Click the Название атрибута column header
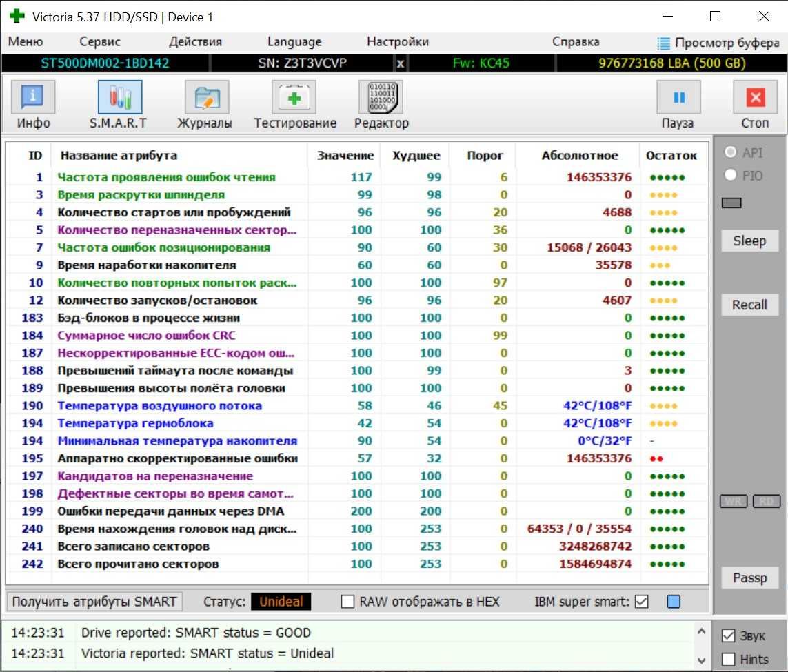 pos(119,156)
